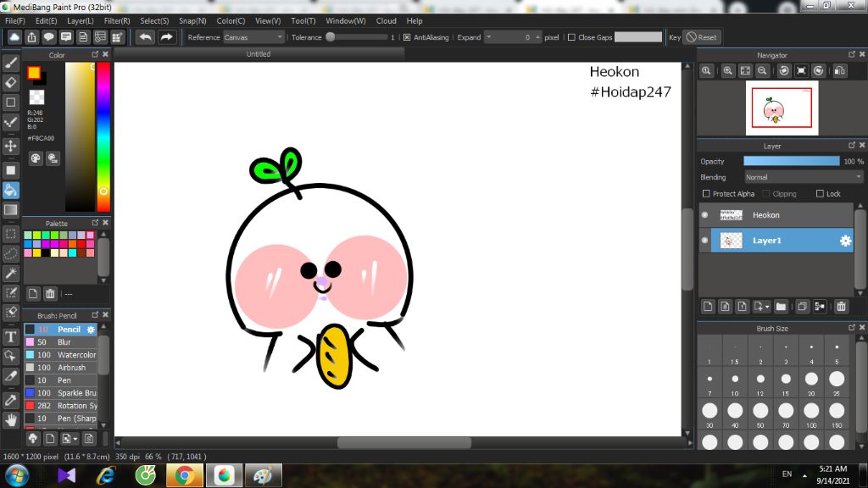Enable the Close Gaps checkbox
The height and width of the screenshot is (488, 868).
pos(572,37)
